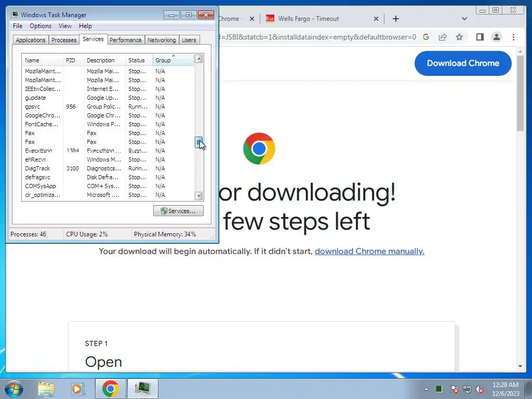Image resolution: width=532 pixels, height=399 pixels.
Task: Select the clr_optimiza... service row
Action: click(x=108, y=195)
